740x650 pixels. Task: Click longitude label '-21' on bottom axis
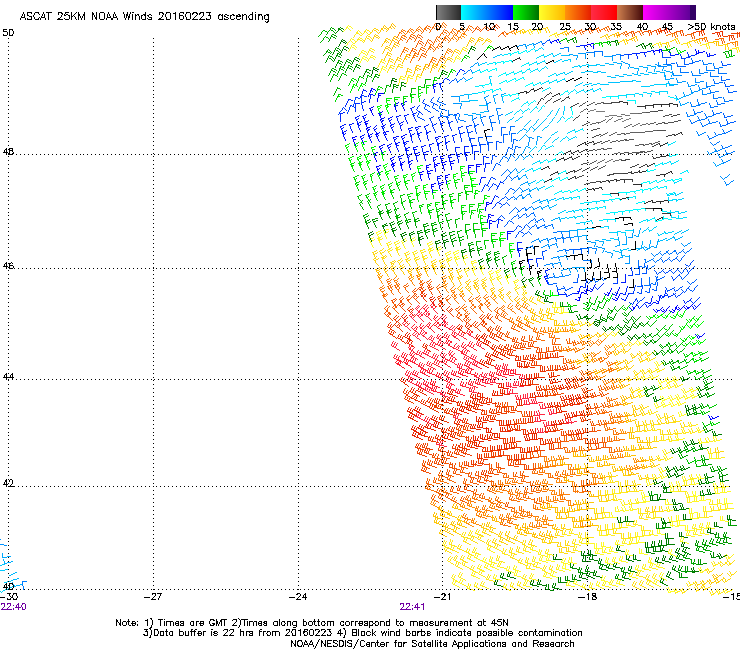442,597
